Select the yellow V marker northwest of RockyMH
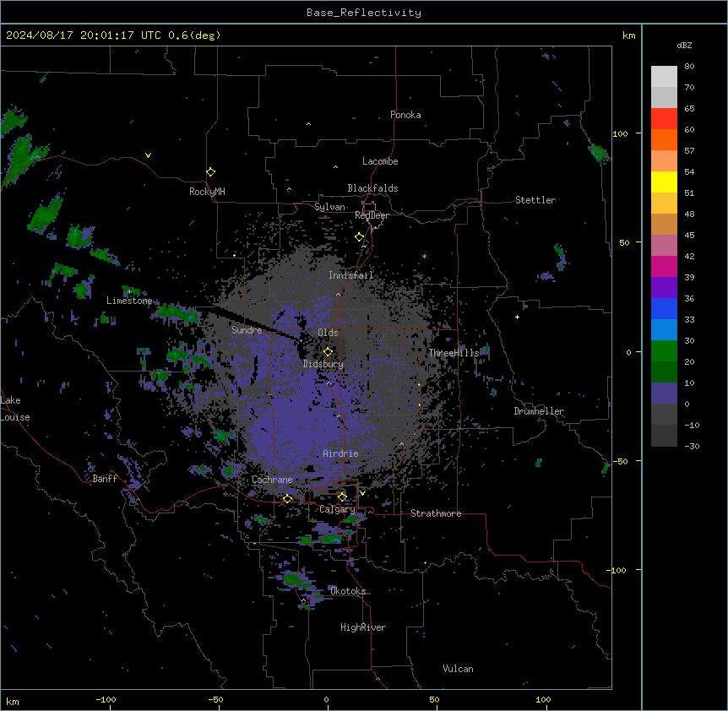 [x=148, y=155]
